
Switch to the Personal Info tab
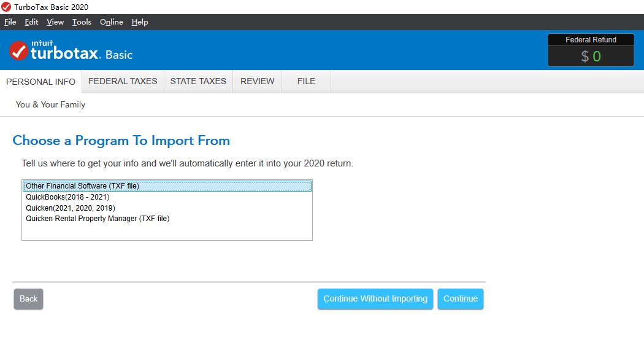pyautogui.click(x=40, y=82)
